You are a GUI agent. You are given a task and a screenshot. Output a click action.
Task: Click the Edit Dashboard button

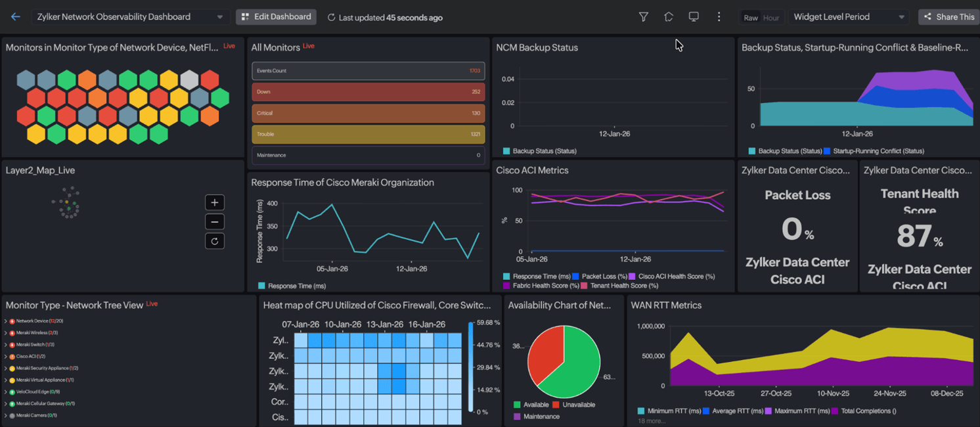tap(276, 16)
